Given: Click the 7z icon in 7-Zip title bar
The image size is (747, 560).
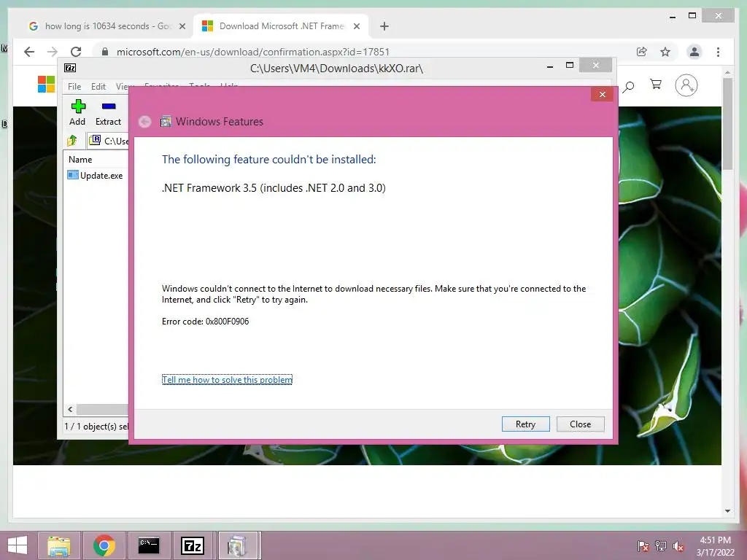Looking at the screenshot, I should (x=70, y=68).
